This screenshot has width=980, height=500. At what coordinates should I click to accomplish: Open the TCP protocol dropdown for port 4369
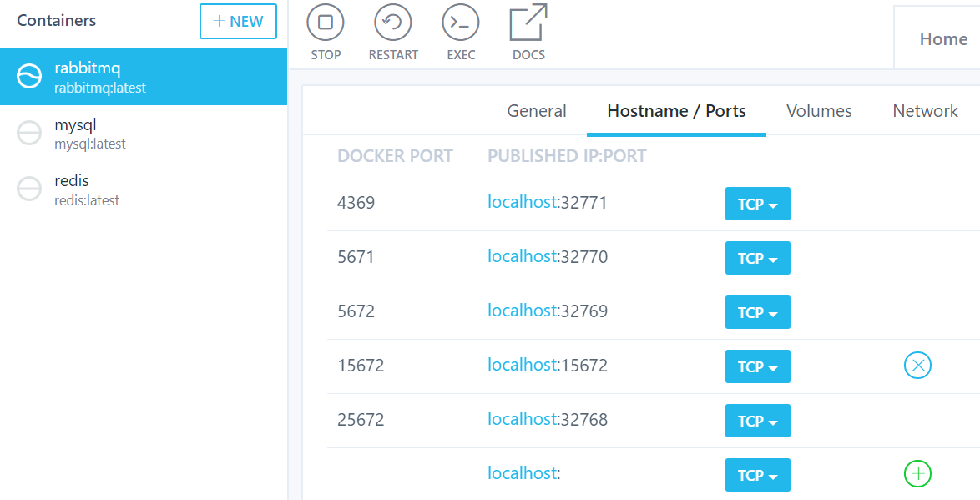pos(757,203)
